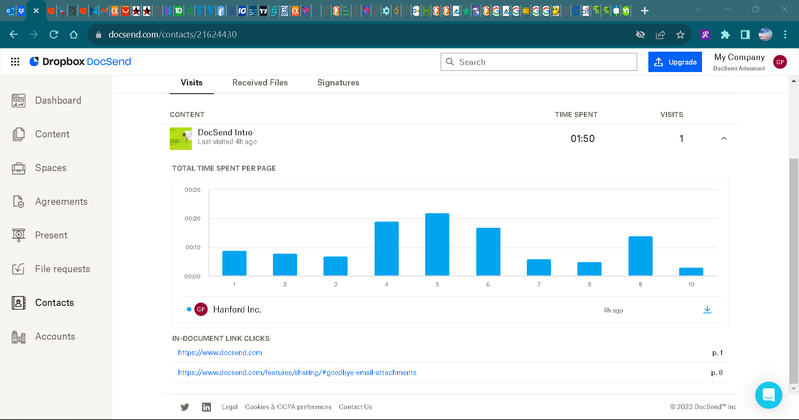799x420 pixels.
Task: Click the page 5 bar in chart
Action: click(437, 245)
